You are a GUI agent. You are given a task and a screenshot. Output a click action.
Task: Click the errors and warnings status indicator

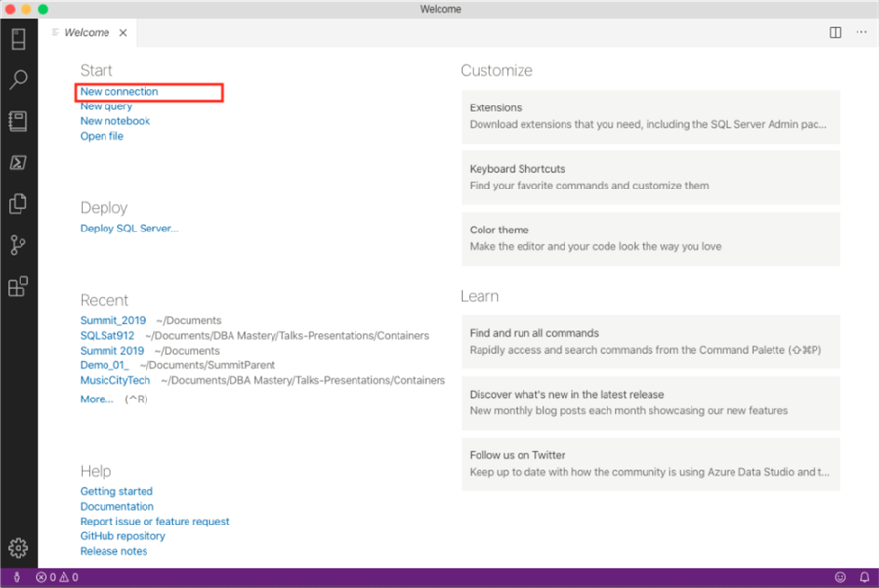[x=57, y=577]
